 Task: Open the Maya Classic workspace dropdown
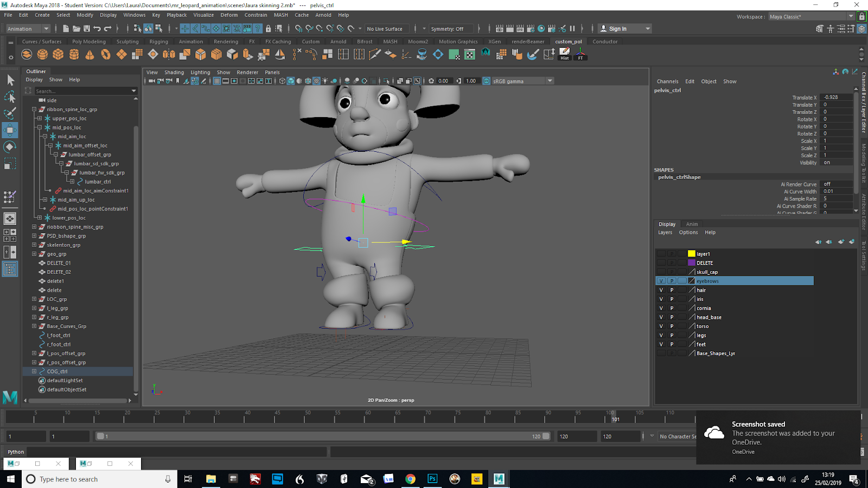click(812, 17)
